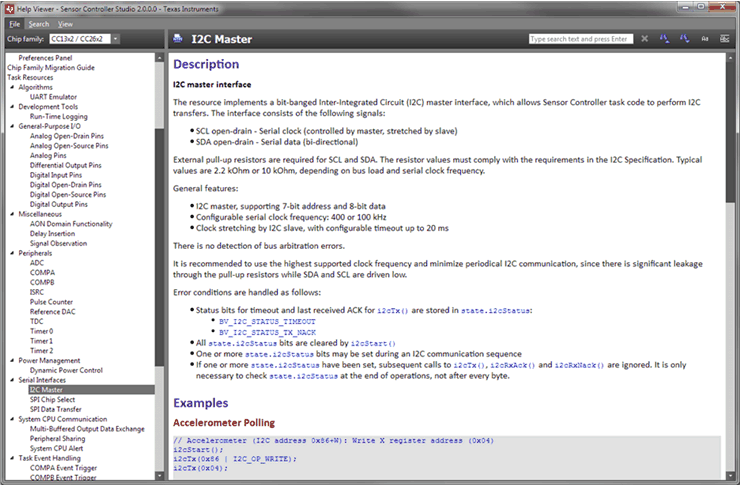This screenshot has width=740, height=485.
Task: Open AON Domain Functionality topic
Action: (x=71, y=224)
